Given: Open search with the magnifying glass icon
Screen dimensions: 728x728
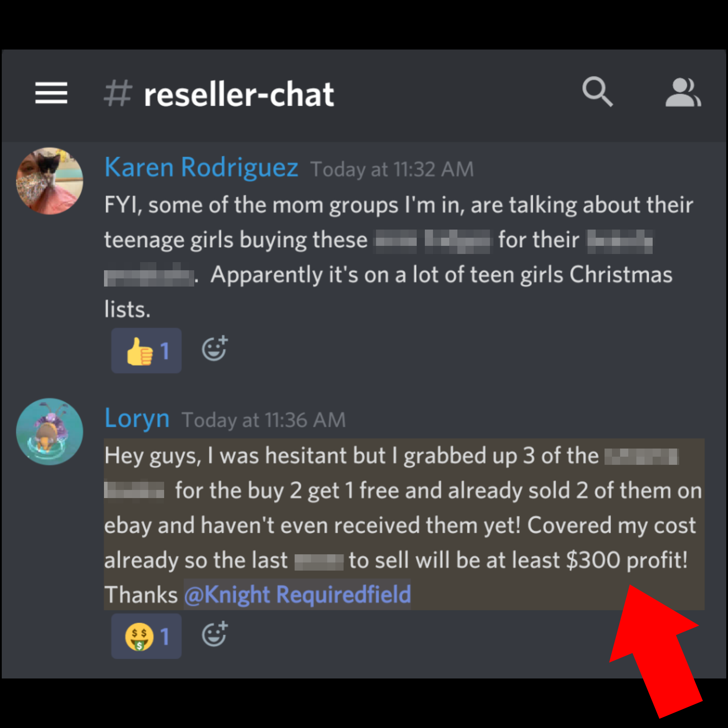Looking at the screenshot, I should click(x=597, y=92).
